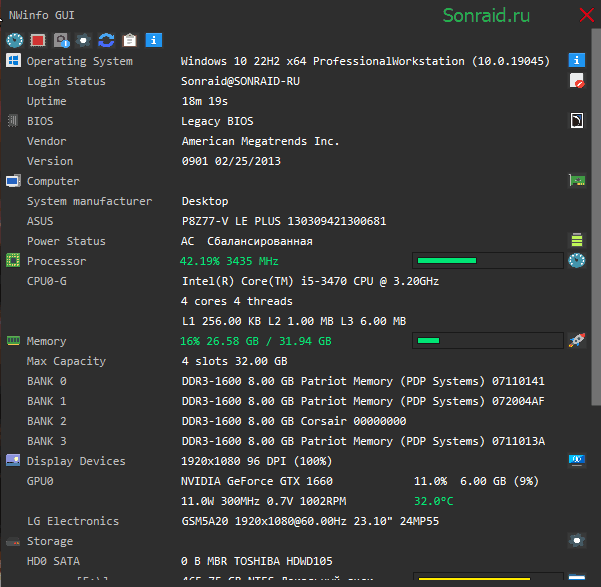The width and height of the screenshot is (601, 587).
Task: Click the P8Z77-V LE PLUS motherboard text
Action: (x=284, y=221)
